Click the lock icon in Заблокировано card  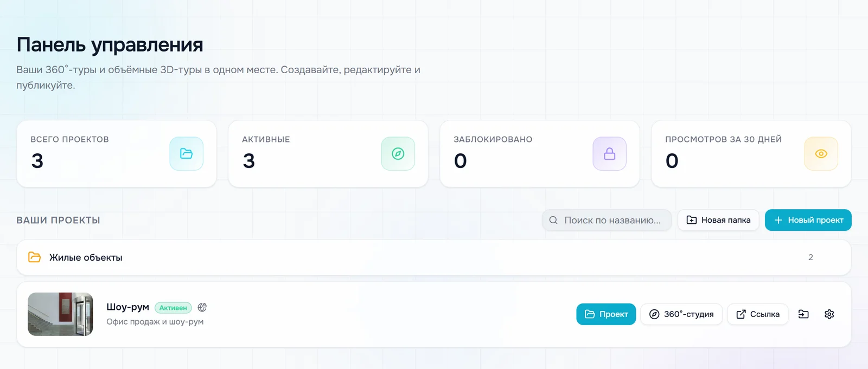coord(609,154)
